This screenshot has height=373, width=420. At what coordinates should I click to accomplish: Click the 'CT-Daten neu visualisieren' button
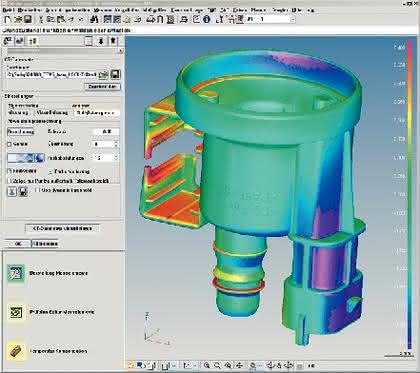pyautogui.click(x=62, y=228)
